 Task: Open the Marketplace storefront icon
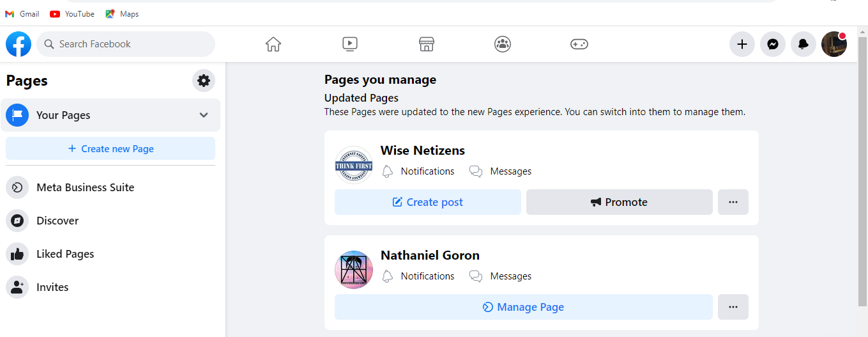tap(426, 44)
